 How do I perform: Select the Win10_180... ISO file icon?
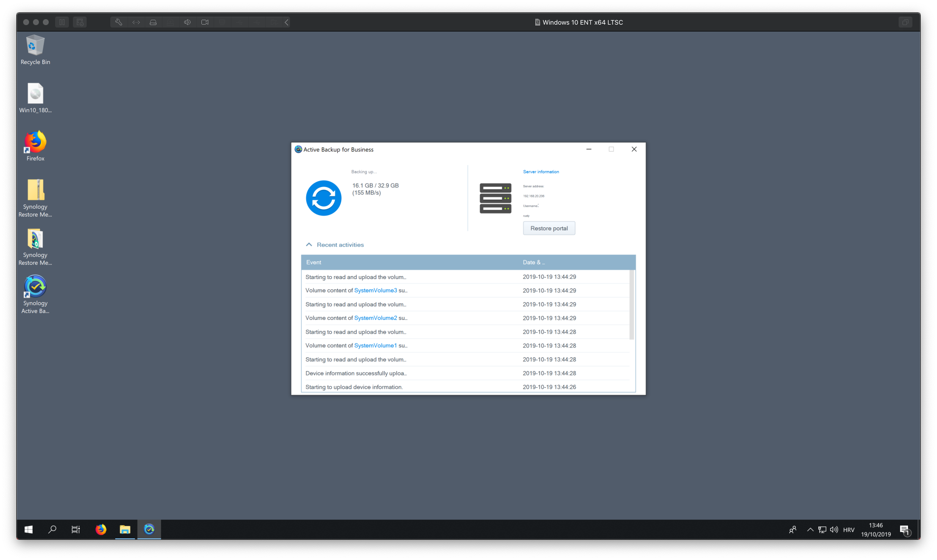(x=35, y=98)
